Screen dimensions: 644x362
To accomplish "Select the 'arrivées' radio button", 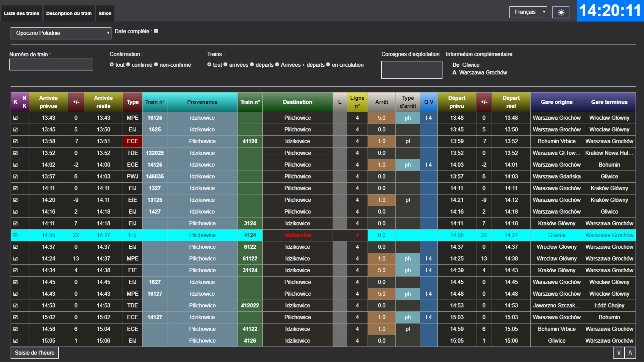I will click(x=226, y=65).
